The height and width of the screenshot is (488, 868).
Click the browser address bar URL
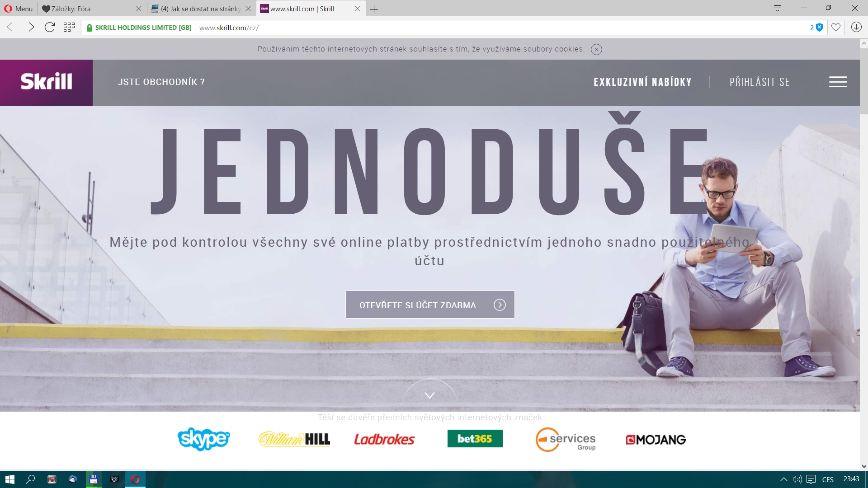(229, 28)
